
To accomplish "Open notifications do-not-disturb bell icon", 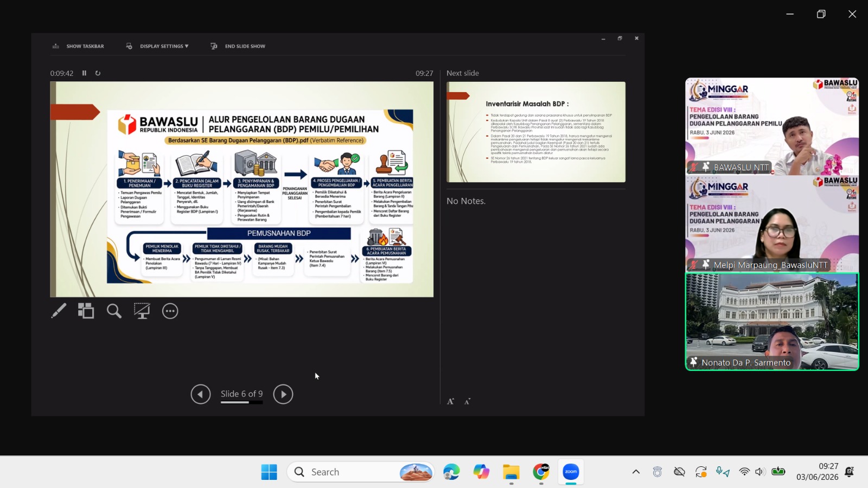I will point(850,472).
